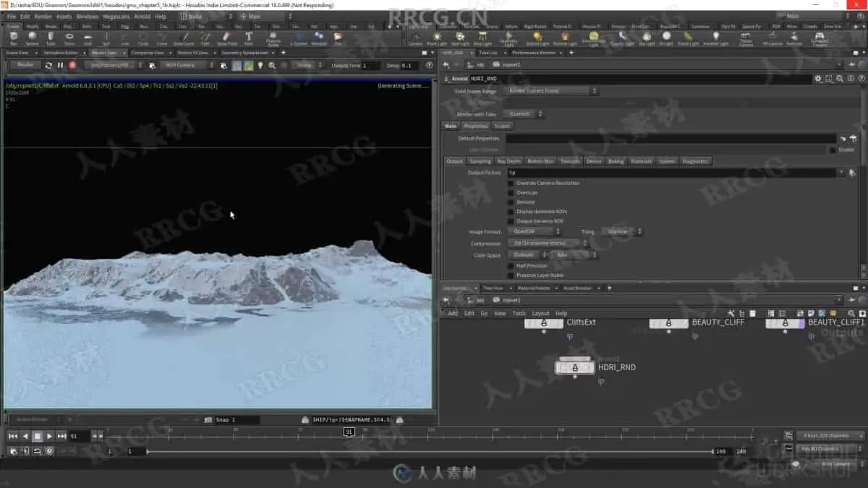
Task: Enable the Denoise checkbox
Action: point(511,202)
